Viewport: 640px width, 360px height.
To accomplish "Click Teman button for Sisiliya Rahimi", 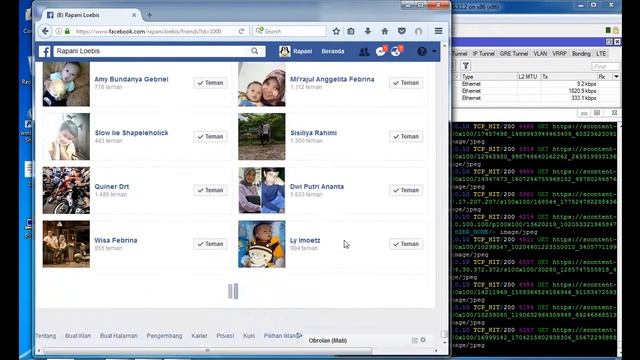I will click(x=406, y=136).
